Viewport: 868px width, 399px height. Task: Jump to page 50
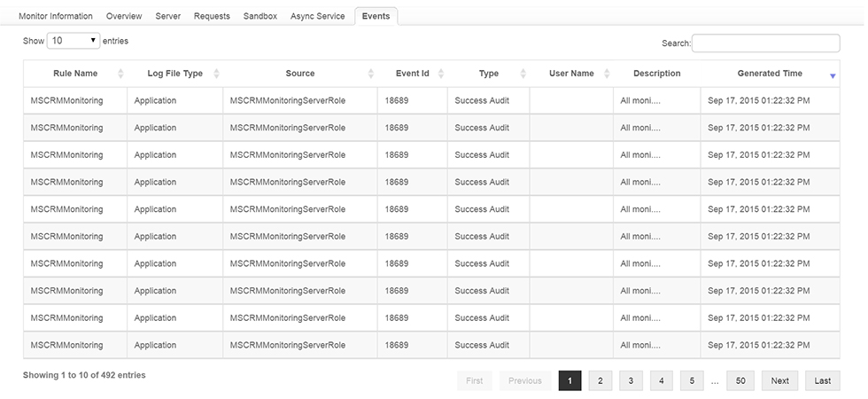click(740, 380)
